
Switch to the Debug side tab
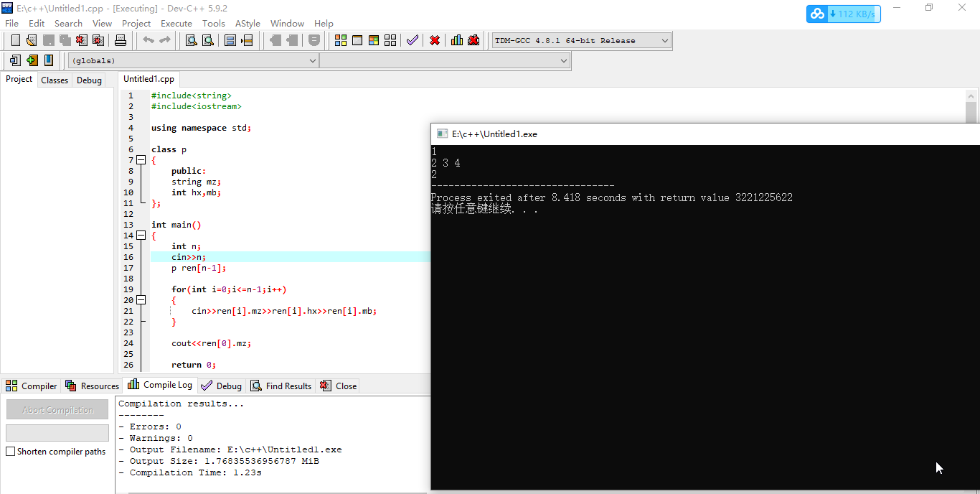tap(89, 80)
